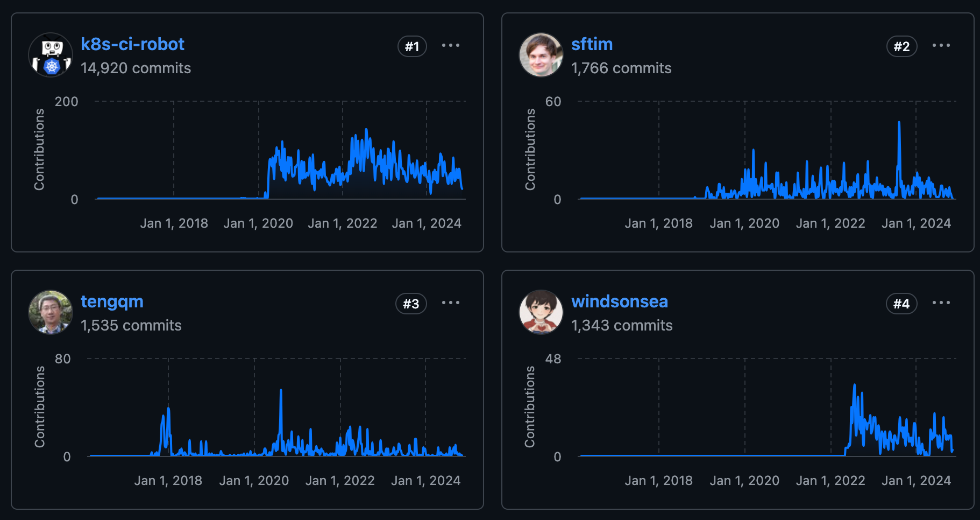Open k8s-ci-robot profile link
This screenshot has width=980, height=520.
click(x=132, y=44)
